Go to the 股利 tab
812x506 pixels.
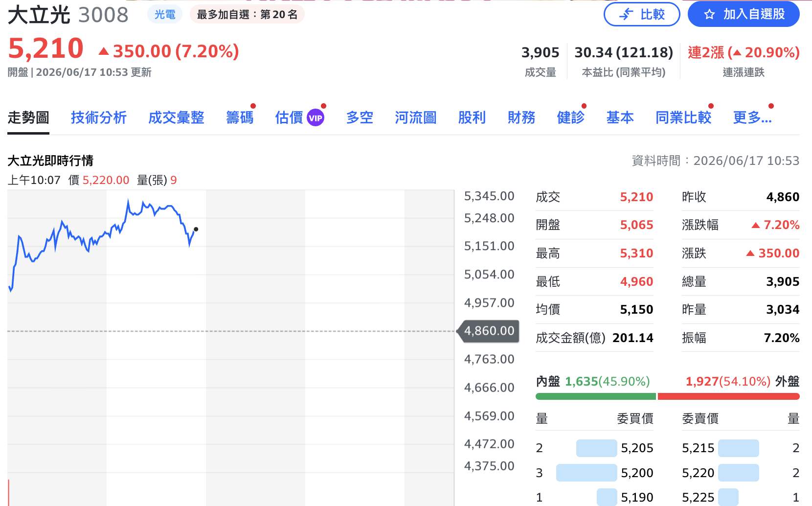472,117
